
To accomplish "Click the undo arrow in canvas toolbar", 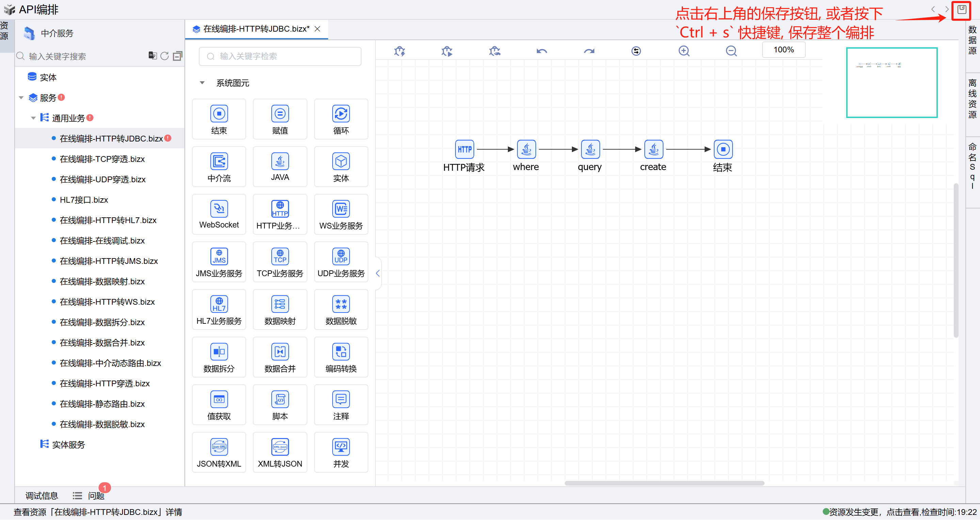I will coord(541,51).
